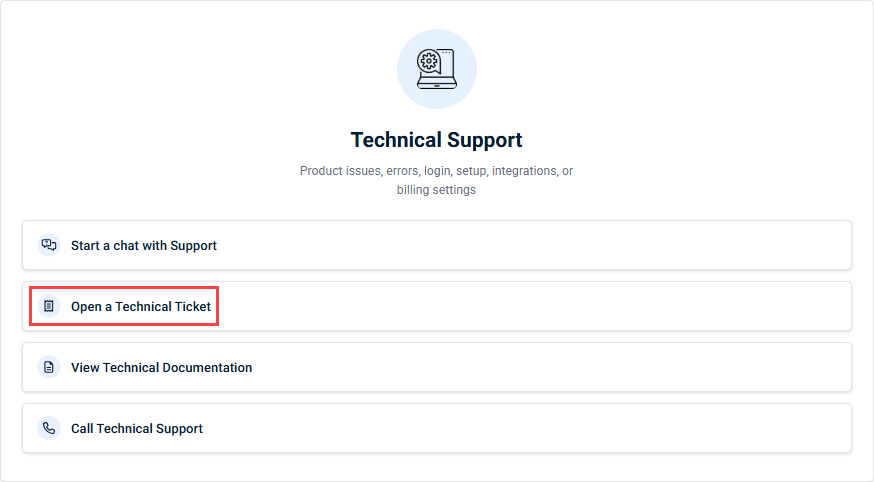Click the "Technical Support" heading
This screenshot has width=874, height=482.
point(436,140)
